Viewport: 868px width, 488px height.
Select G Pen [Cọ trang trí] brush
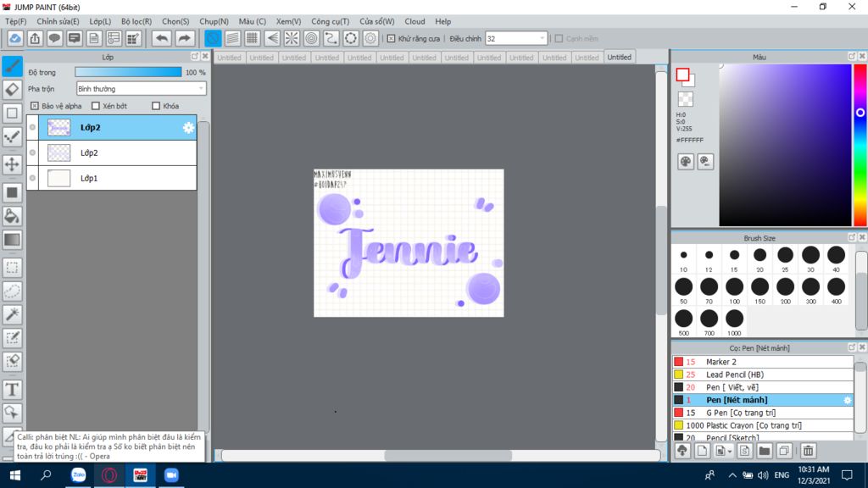click(x=763, y=413)
